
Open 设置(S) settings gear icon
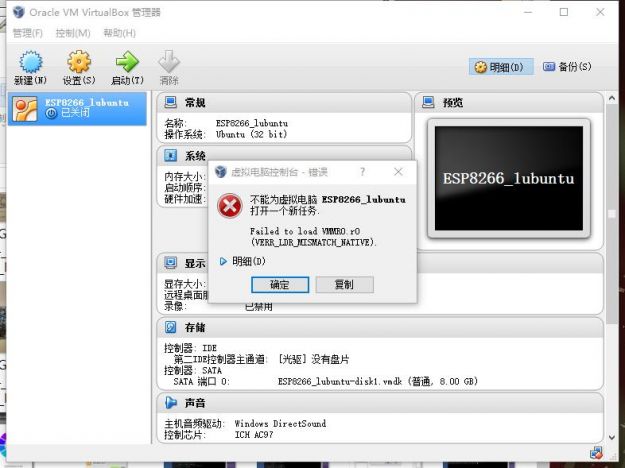[79, 62]
